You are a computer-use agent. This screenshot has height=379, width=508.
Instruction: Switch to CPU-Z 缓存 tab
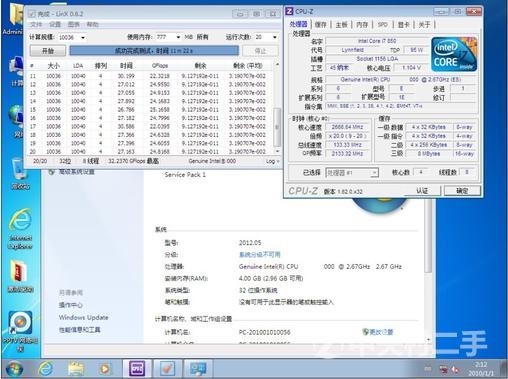point(320,24)
